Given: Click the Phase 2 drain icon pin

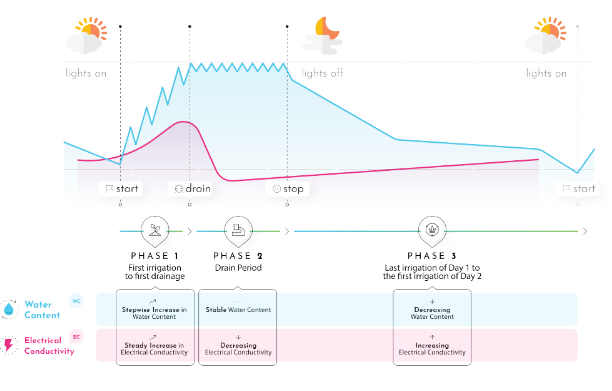Looking at the screenshot, I should pos(238,231).
